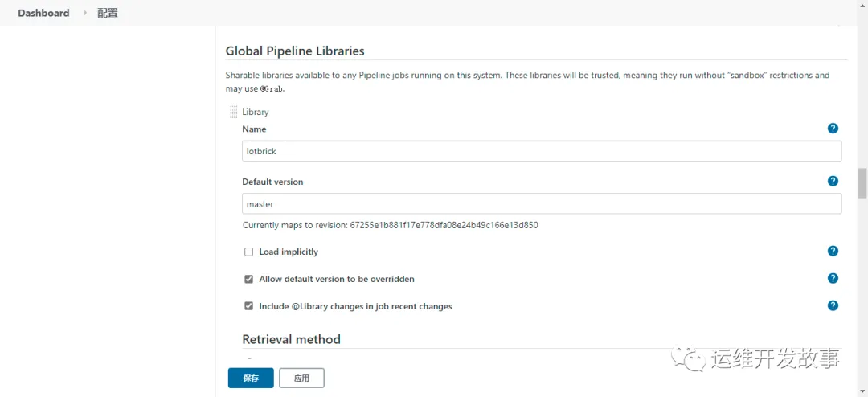Click the WeChat watermark logo
The width and height of the screenshot is (868, 397).
690,358
